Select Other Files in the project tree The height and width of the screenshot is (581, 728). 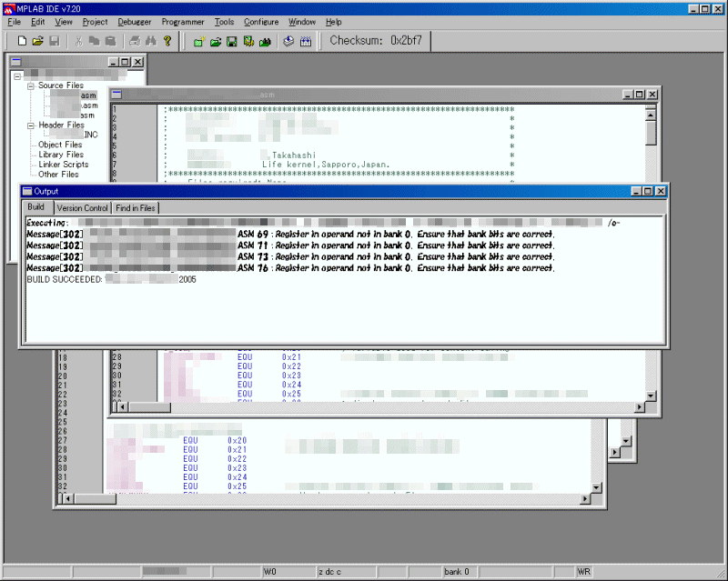point(58,174)
